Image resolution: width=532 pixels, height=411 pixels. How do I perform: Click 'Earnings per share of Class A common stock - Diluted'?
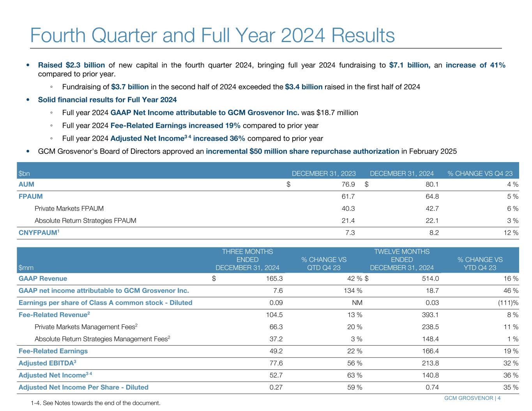(x=105, y=303)
